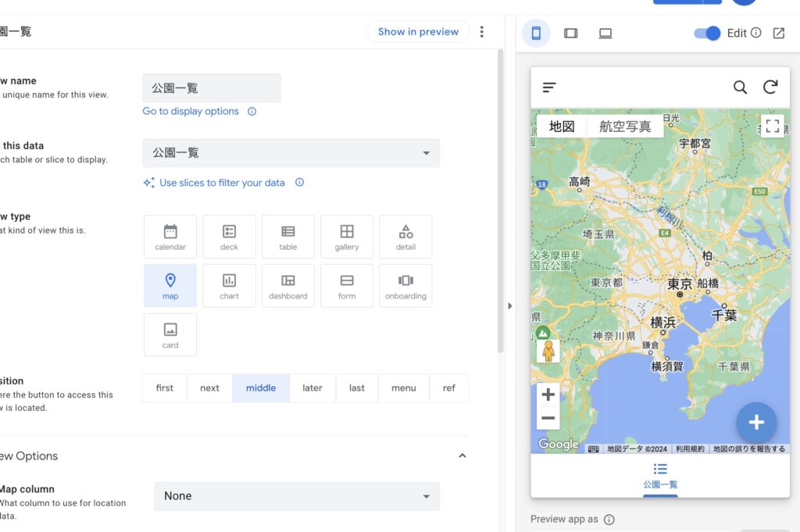Set position to first
This screenshot has width=800, height=532.
pyautogui.click(x=165, y=387)
